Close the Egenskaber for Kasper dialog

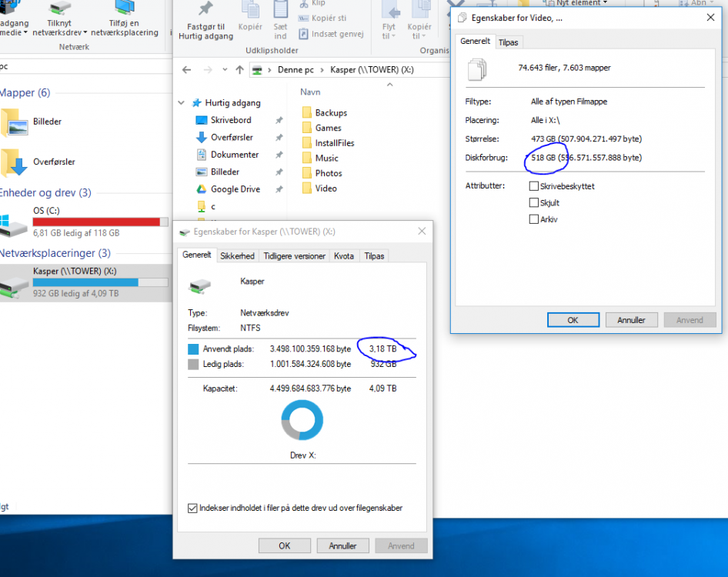coord(422,231)
